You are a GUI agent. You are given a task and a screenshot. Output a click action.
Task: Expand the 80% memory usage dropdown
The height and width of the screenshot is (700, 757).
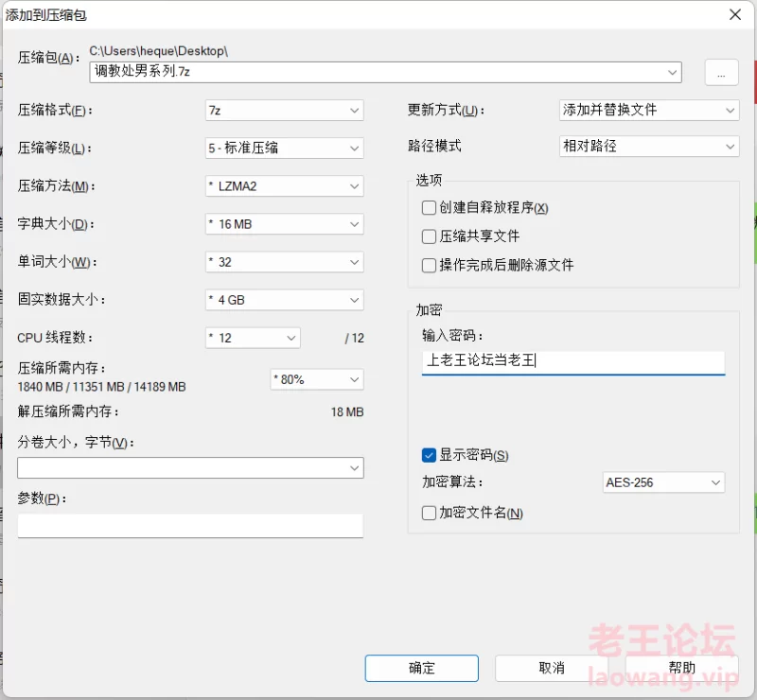click(x=317, y=379)
